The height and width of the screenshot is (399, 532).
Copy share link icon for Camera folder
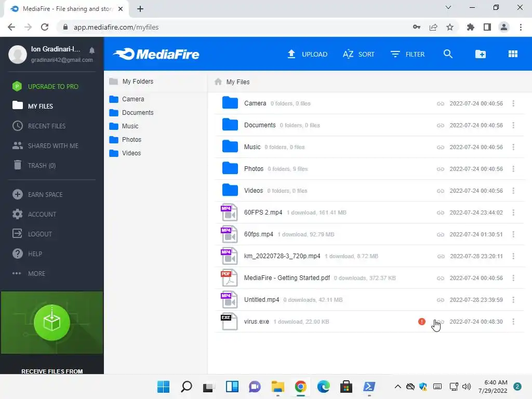coord(441,103)
